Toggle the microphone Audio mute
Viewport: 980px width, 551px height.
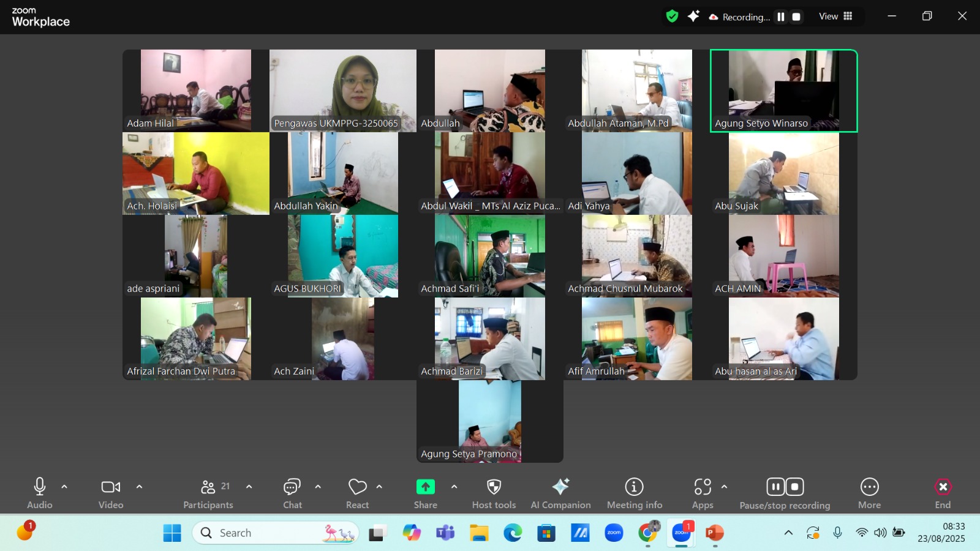coord(40,487)
